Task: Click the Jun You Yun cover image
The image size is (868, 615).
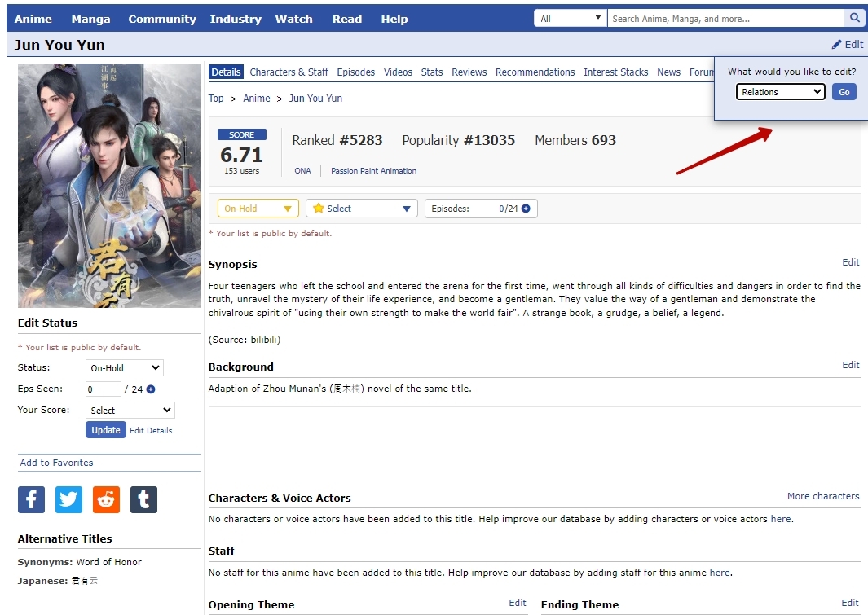Action: coord(109,186)
